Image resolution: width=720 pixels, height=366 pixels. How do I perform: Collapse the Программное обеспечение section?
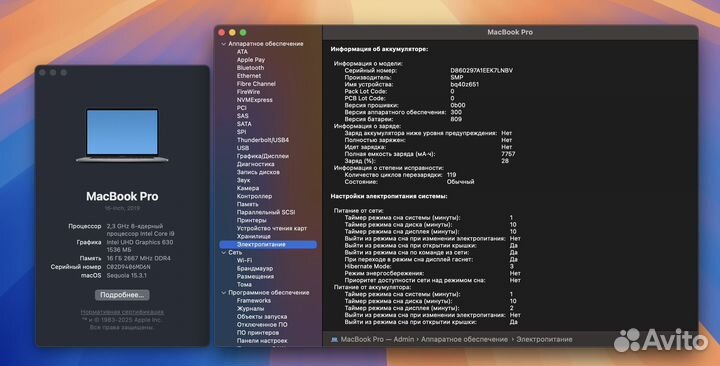(224, 293)
